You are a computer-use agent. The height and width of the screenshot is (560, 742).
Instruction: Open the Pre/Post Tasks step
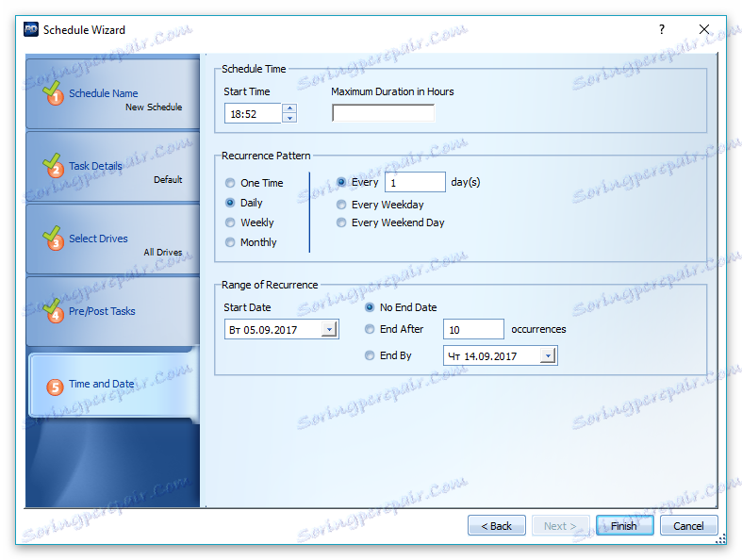coord(112,311)
